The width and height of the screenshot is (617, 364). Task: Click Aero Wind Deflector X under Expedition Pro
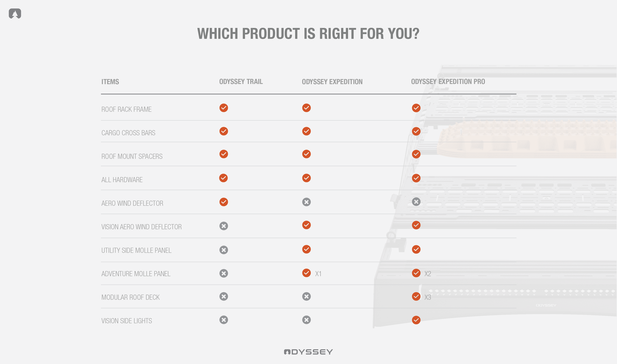(416, 202)
